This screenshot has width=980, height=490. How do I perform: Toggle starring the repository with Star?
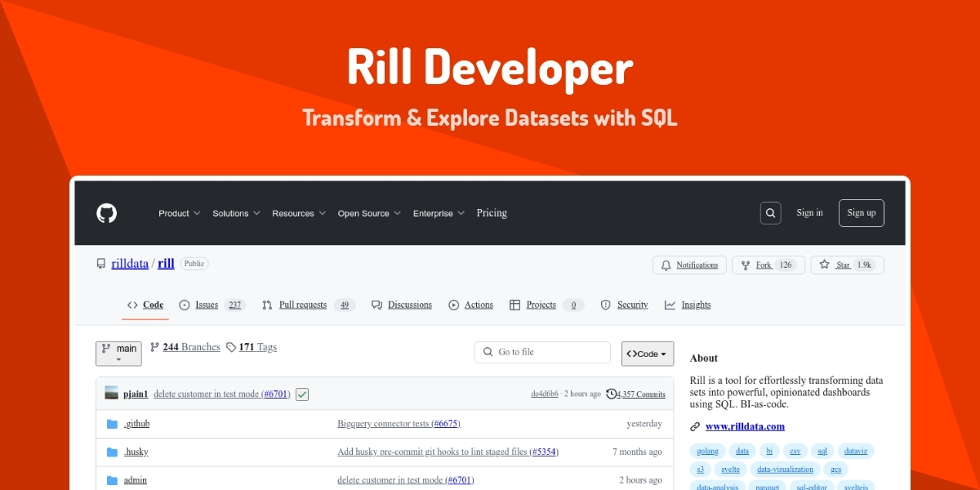847,265
